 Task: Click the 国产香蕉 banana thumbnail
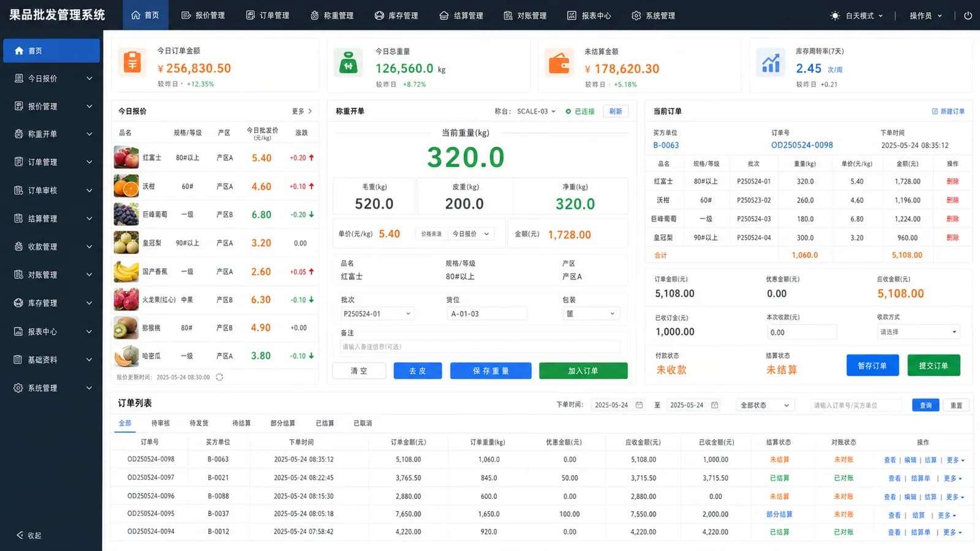click(126, 271)
